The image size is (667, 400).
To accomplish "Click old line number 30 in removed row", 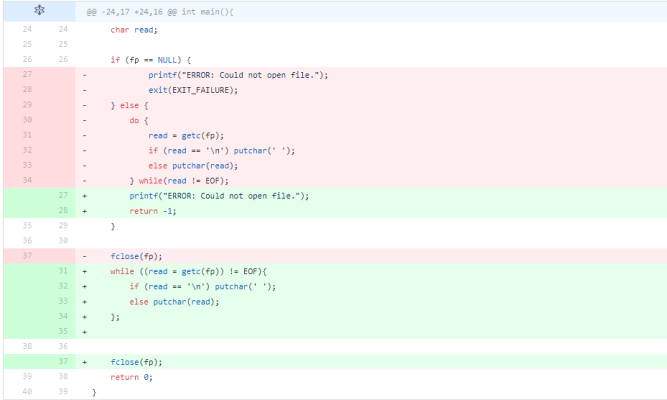I will (27, 120).
